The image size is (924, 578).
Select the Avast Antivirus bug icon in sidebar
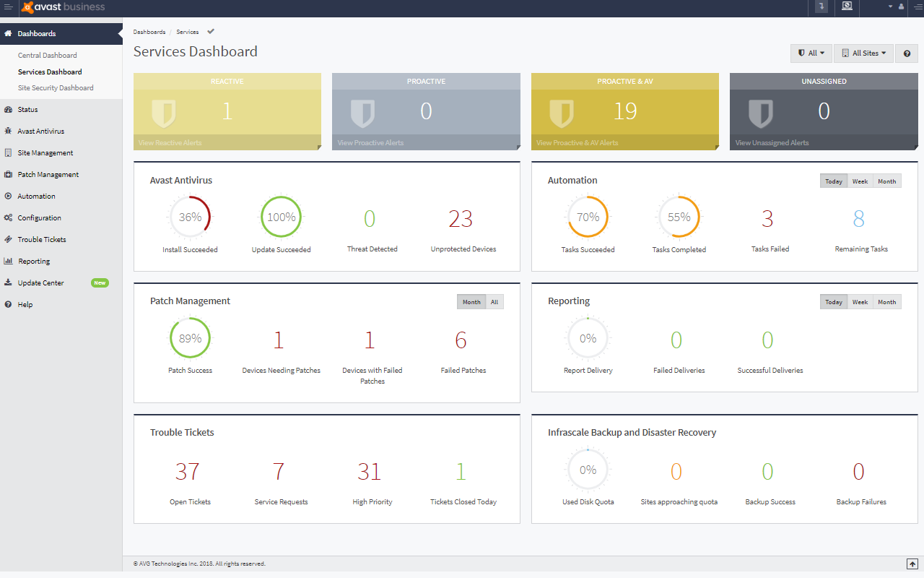(7, 131)
